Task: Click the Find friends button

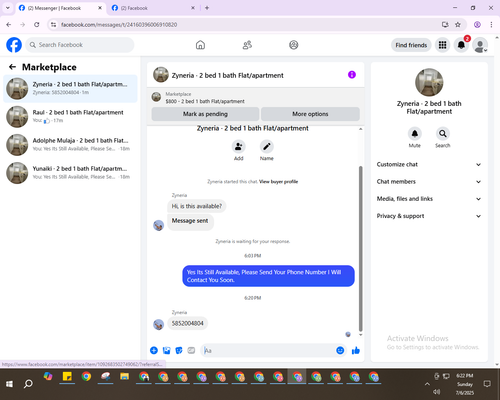Action: 411,45
